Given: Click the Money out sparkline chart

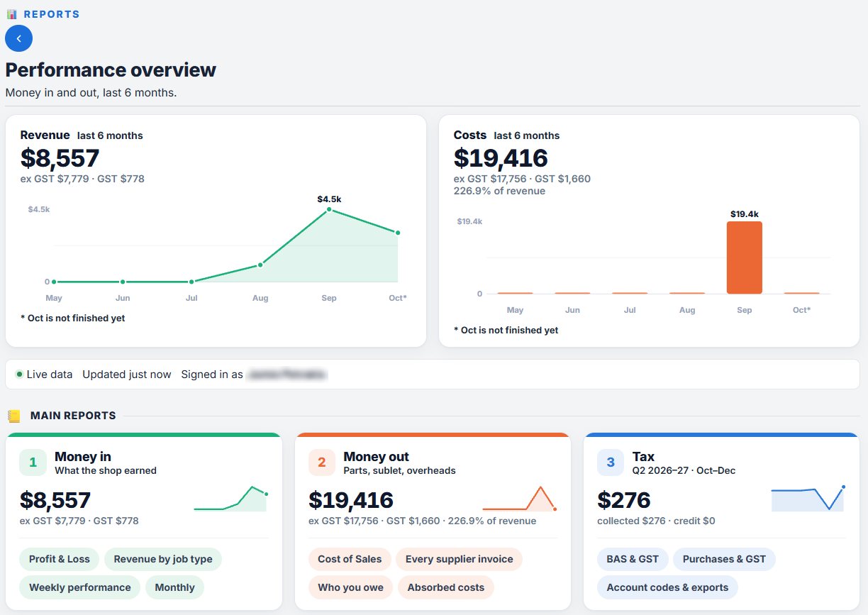Looking at the screenshot, I should tap(519, 499).
